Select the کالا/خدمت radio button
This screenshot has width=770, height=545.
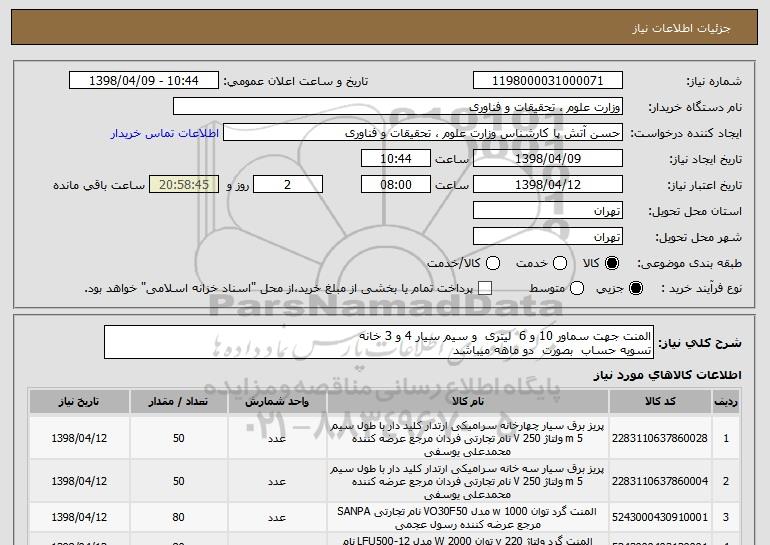(x=493, y=263)
